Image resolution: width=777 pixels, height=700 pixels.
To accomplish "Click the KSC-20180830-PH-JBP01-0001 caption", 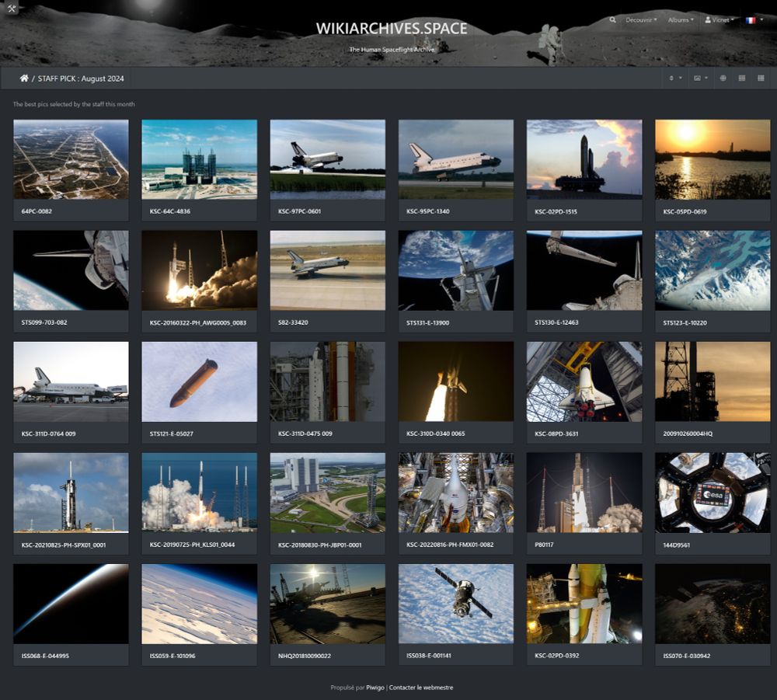I will 319,545.
